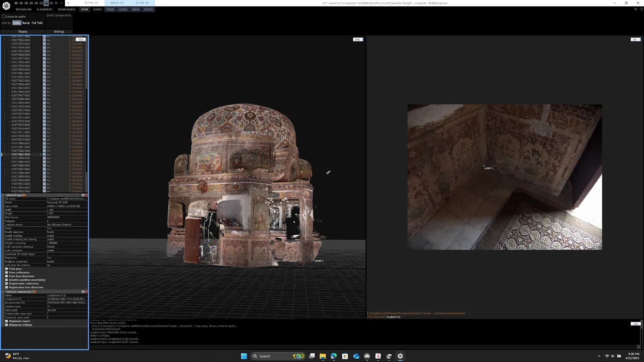Click the 3Ds view type badge
The height and width of the screenshot is (362, 644).
click(x=358, y=39)
